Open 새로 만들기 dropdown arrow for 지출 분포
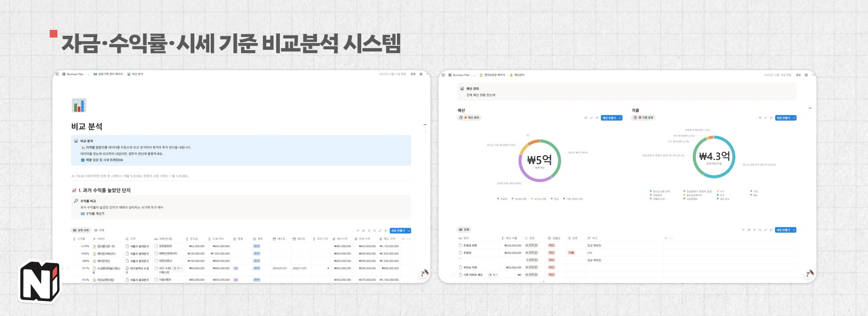Image resolution: width=868 pixels, height=316 pixels. (x=794, y=118)
